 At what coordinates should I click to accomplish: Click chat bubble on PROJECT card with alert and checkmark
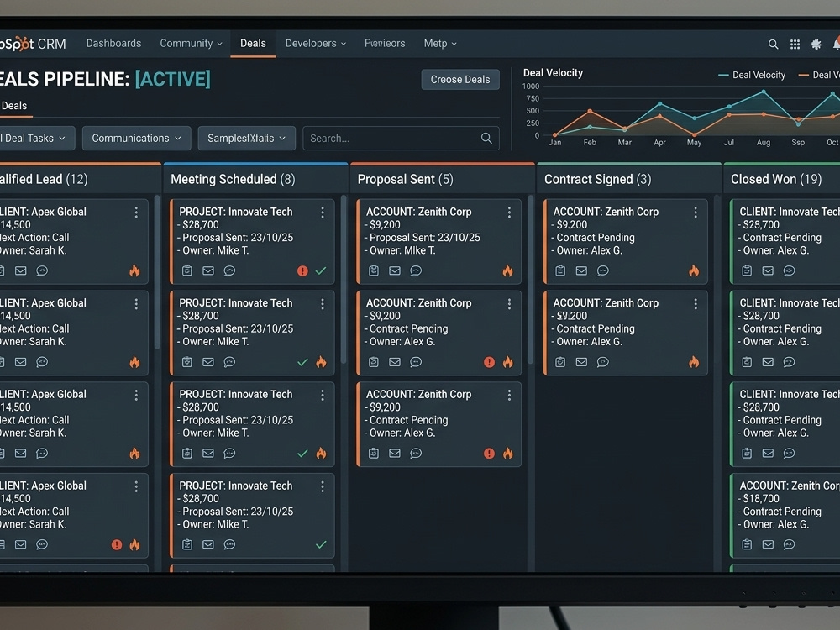click(230, 270)
